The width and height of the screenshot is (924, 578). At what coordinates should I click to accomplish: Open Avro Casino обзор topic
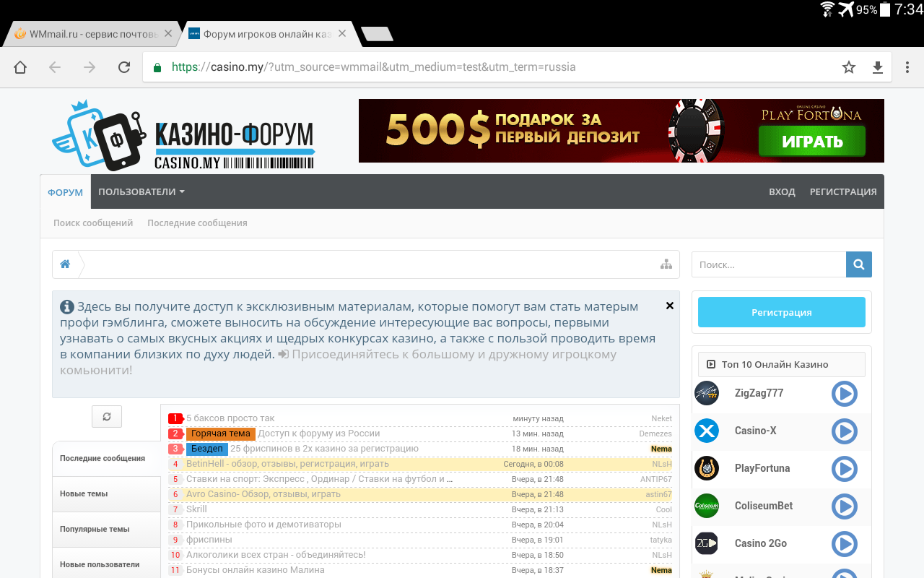click(x=263, y=494)
